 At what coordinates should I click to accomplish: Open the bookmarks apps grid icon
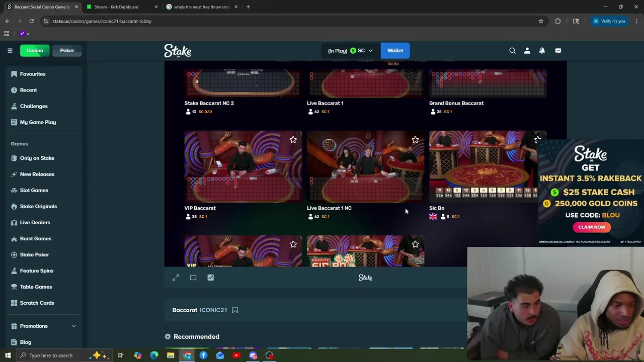click(7, 34)
